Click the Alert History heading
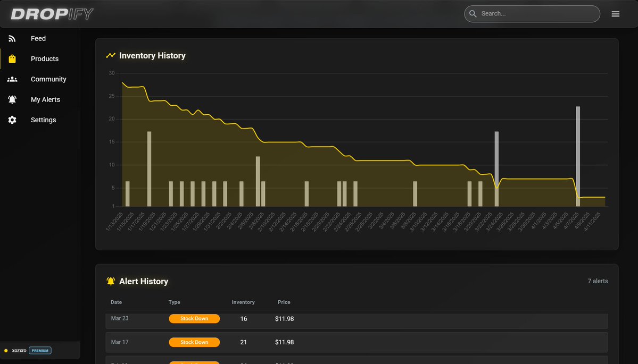This screenshot has height=364, width=638. [x=144, y=281]
